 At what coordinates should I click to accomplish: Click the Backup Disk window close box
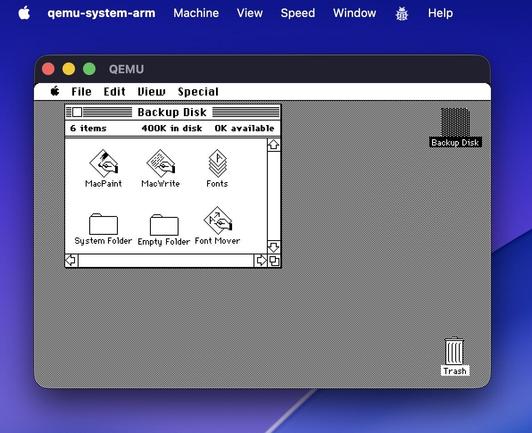(77, 112)
